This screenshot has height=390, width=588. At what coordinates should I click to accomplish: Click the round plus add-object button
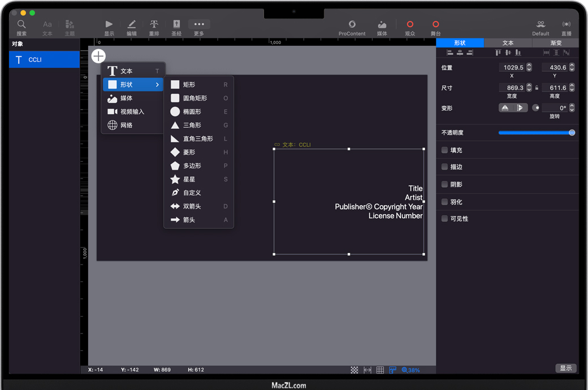[98, 56]
